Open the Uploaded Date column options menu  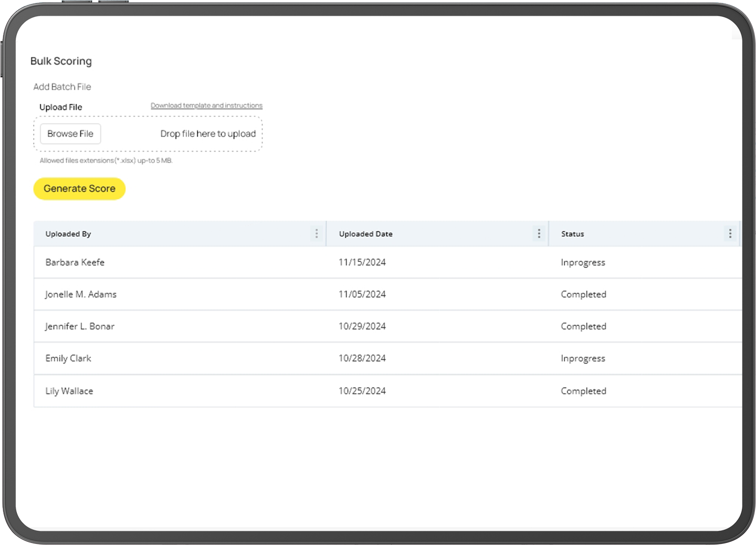click(539, 233)
